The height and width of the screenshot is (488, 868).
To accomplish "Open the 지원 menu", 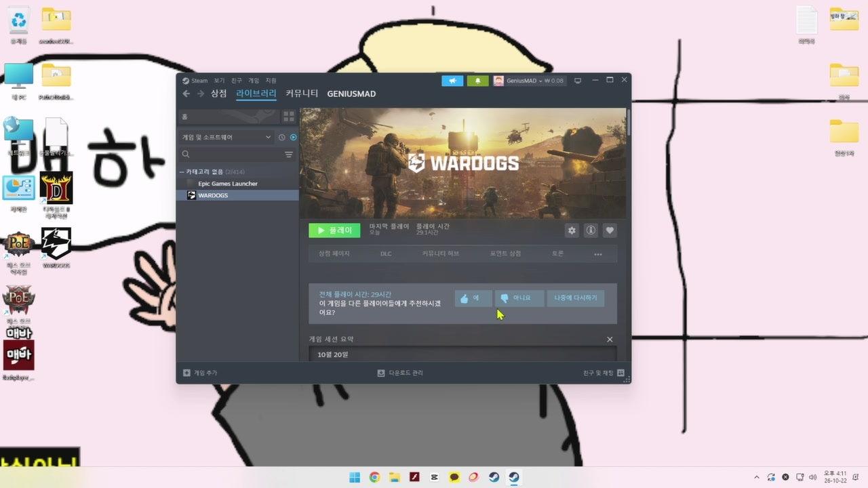I will [x=271, y=81].
